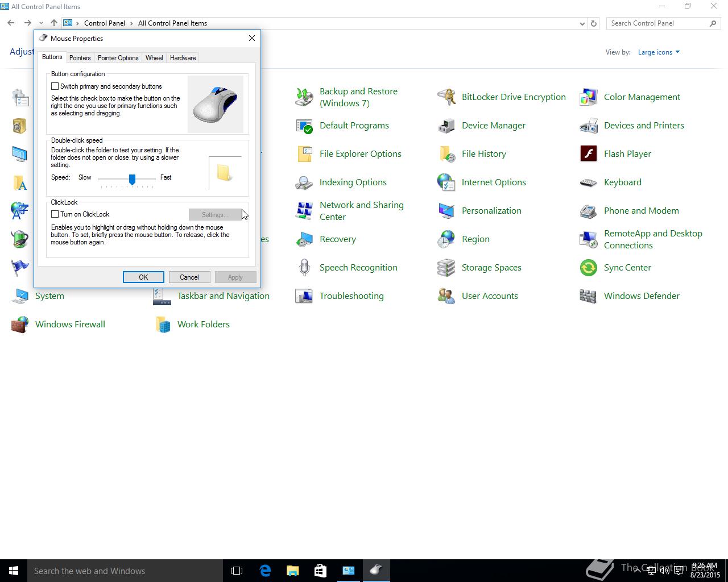Image resolution: width=728 pixels, height=582 pixels.
Task: Open the BitLocker Drive Encryption icon
Action: click(446, 97)
